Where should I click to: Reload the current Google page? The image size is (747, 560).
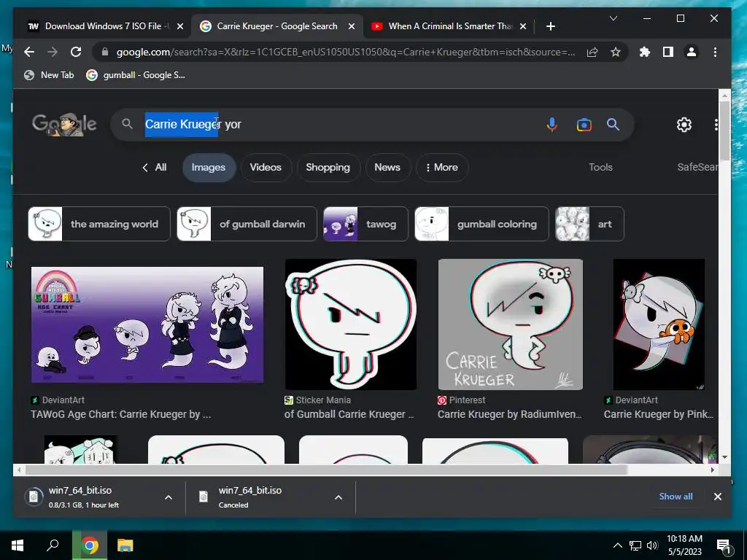pyautogui.click(x=76, y=52)
